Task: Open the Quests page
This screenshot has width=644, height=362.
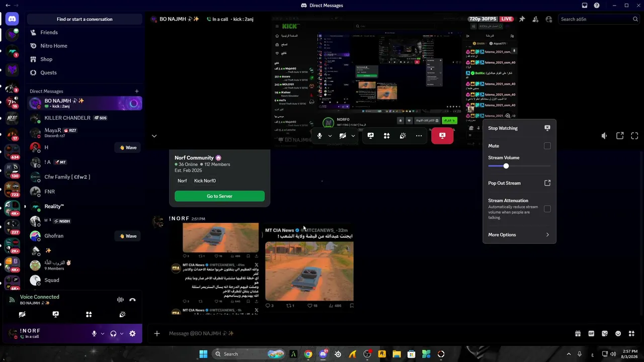Action: click(85, 72)
